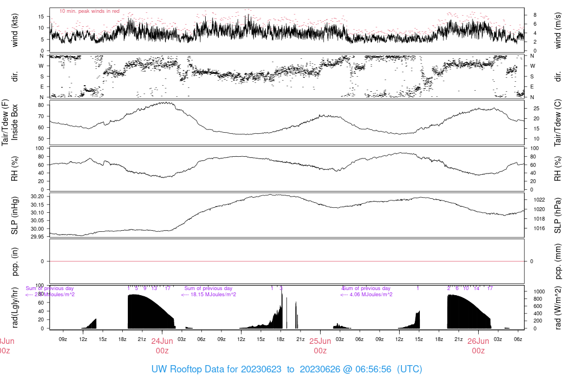Click the 'wind (m/s)' axis label
This screenshot has width=574, height=392.
pos(558,30)
